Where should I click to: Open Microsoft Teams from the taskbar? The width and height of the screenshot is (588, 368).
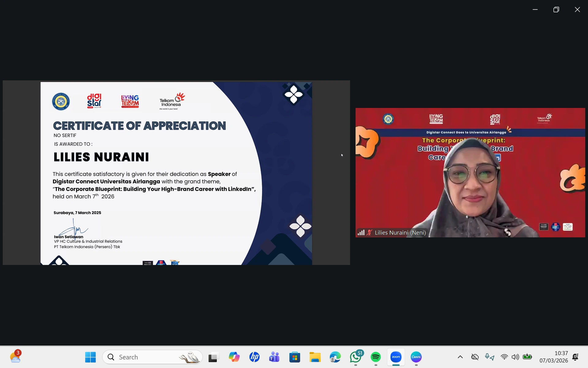click(x=274, y=357)
